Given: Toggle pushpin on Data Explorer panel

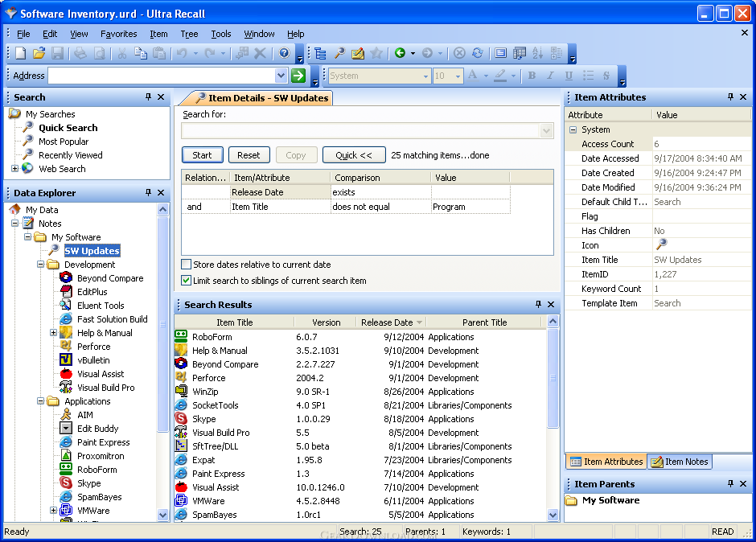Looking at the screenshot, I should tap(148, 192).
